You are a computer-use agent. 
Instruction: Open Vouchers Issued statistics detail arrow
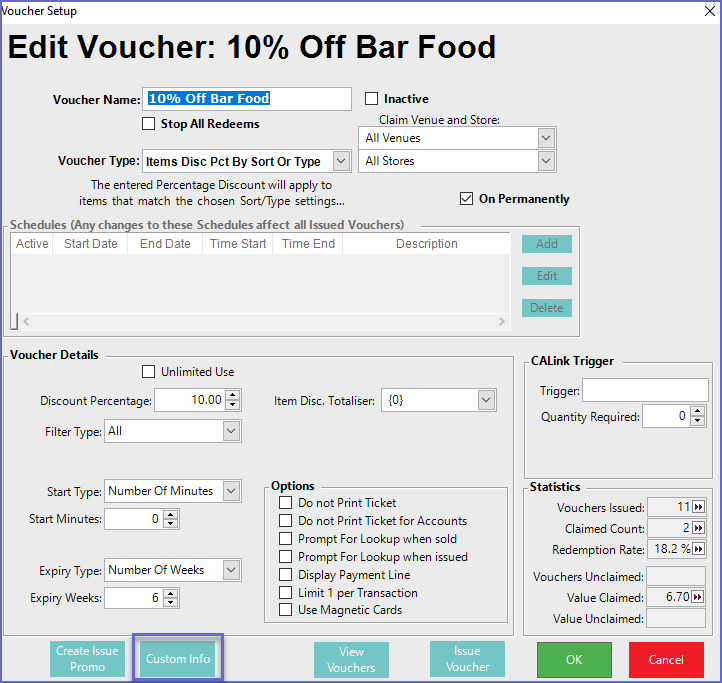(698, 508)
